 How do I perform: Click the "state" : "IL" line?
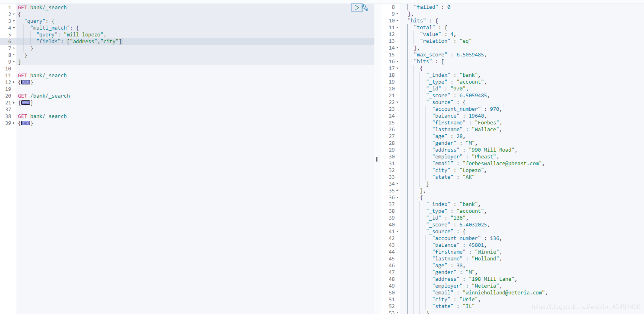pyautogui.click(x=453, y=306)
